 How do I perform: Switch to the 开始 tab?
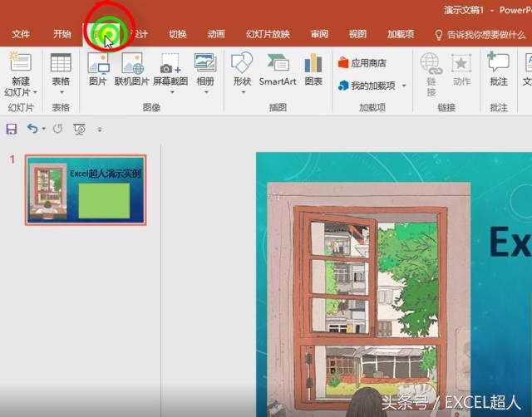(62, 34)
